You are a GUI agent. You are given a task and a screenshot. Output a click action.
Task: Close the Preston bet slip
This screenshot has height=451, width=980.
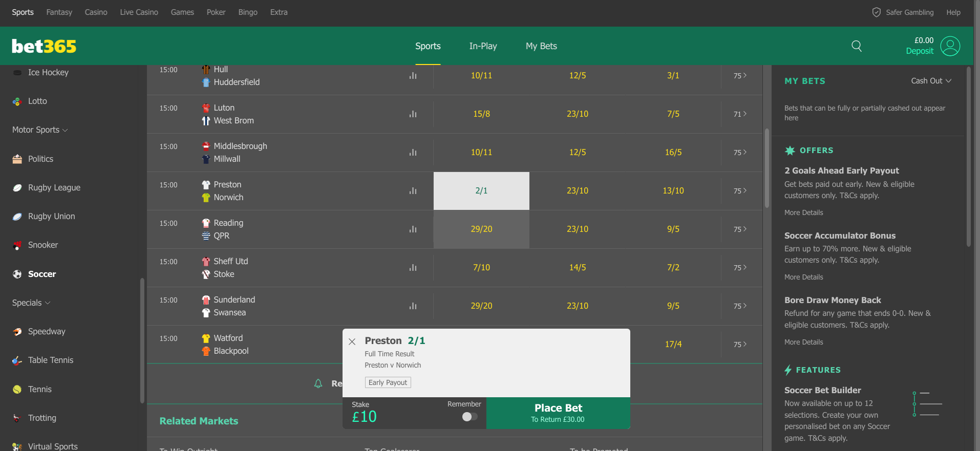point(352,341)
